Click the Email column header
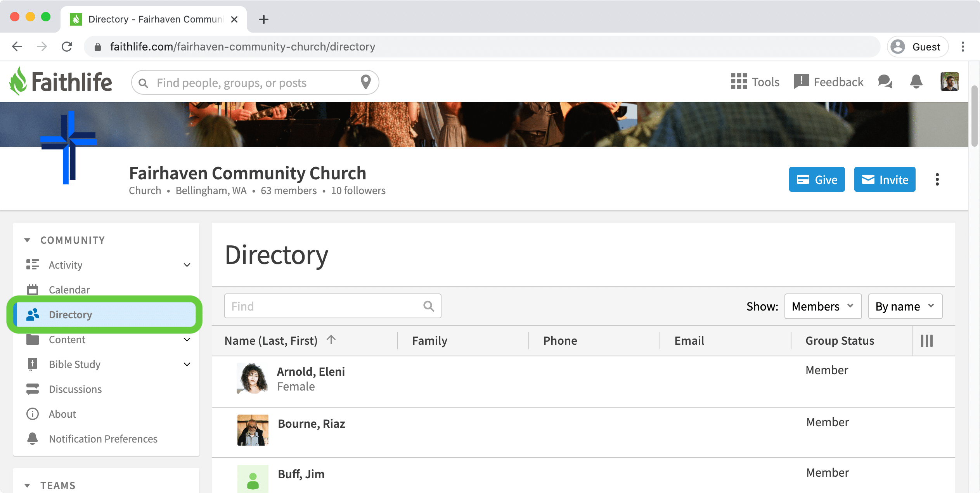This screenshot has height=493, width=980. (689, 340)
